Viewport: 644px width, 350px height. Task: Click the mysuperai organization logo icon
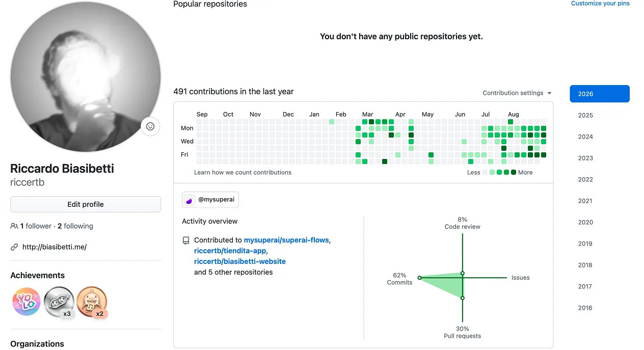pyautogui.click(x=190, y=200)
